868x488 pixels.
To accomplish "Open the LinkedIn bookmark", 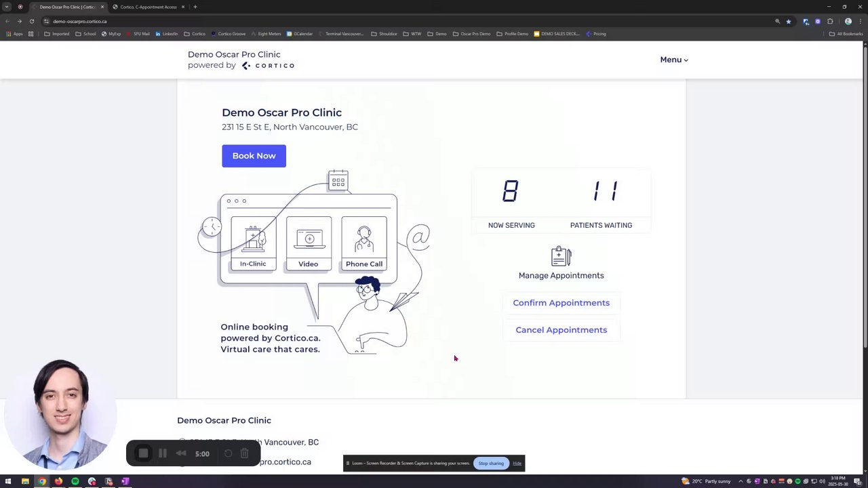I will click(166, 34).
